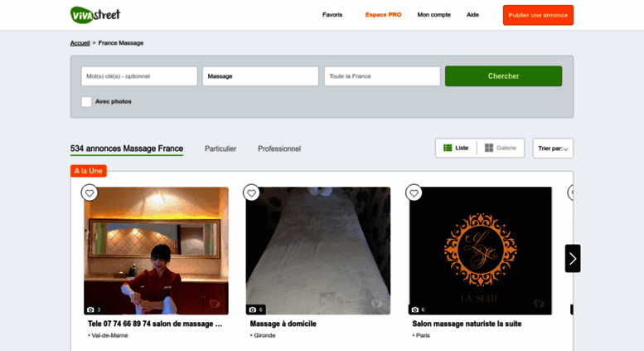Screen dimensions: 644x351
Task: Go to Mon compte
Action: 433,15
